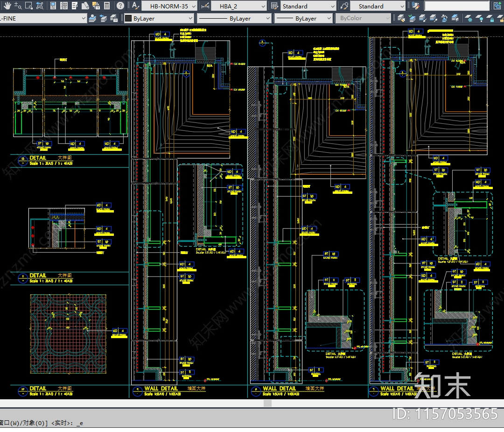Click the Help question mark icon
Viewport: 504px width, 432px height.
[x=120, y=6]
